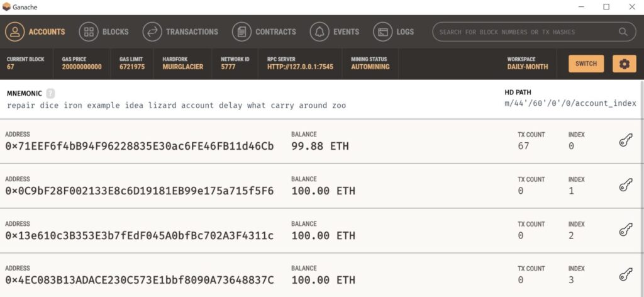Viewport: 644px width, 297px height.
Task: Open the Contracts document icon
Action: coord(241,31)
